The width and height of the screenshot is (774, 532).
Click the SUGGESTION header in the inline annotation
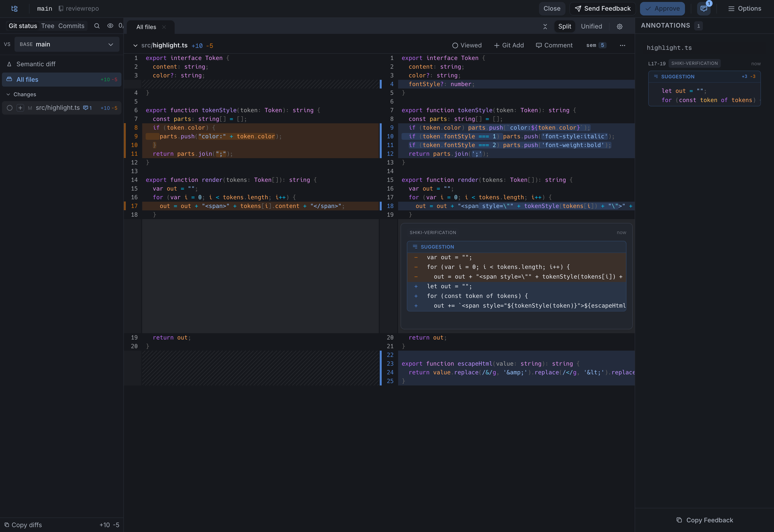[516, 247]
